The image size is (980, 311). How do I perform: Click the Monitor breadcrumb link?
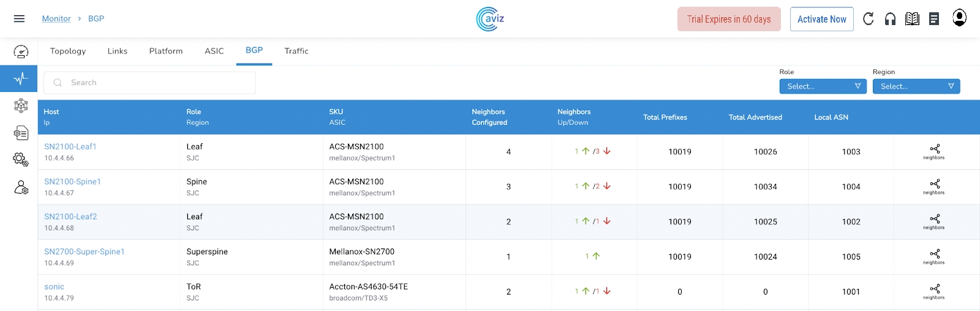56,19
